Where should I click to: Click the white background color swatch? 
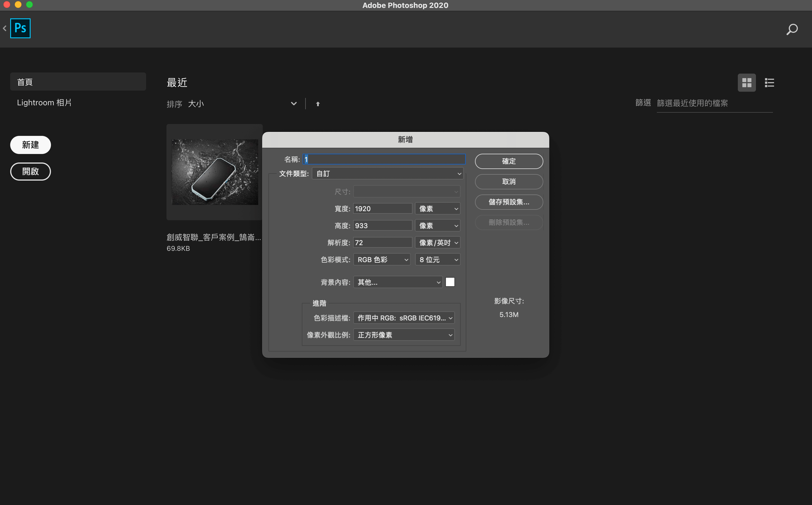450,282
